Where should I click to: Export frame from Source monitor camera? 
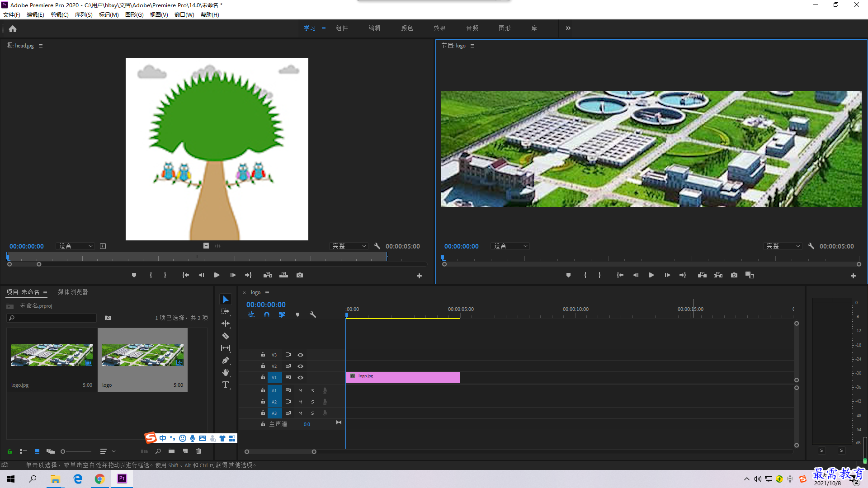point(300,275)
